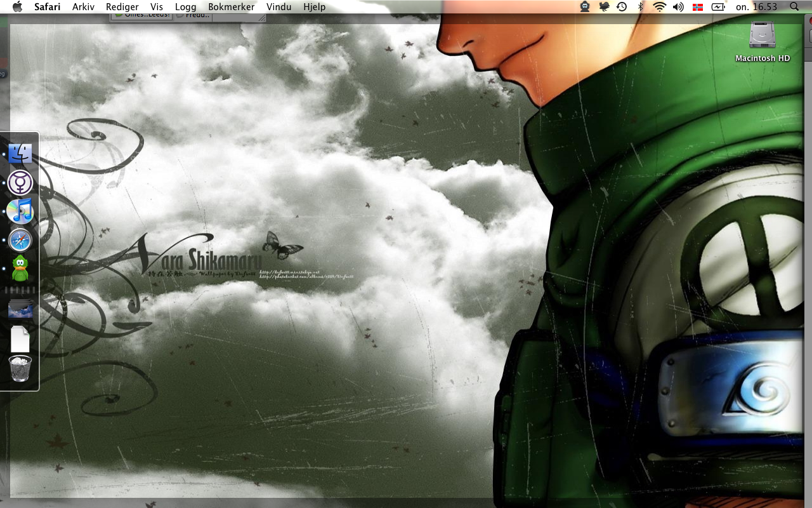812x508 pixels.
Task: Open the Apple menu
Action: pyautogui.click(x=17, y=6)
